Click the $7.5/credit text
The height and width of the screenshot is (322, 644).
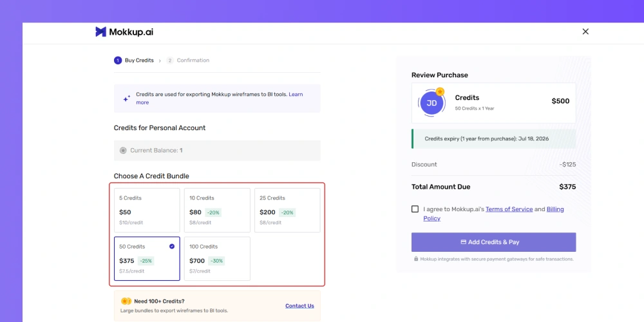pyautogui.click(x=132, y=271)
